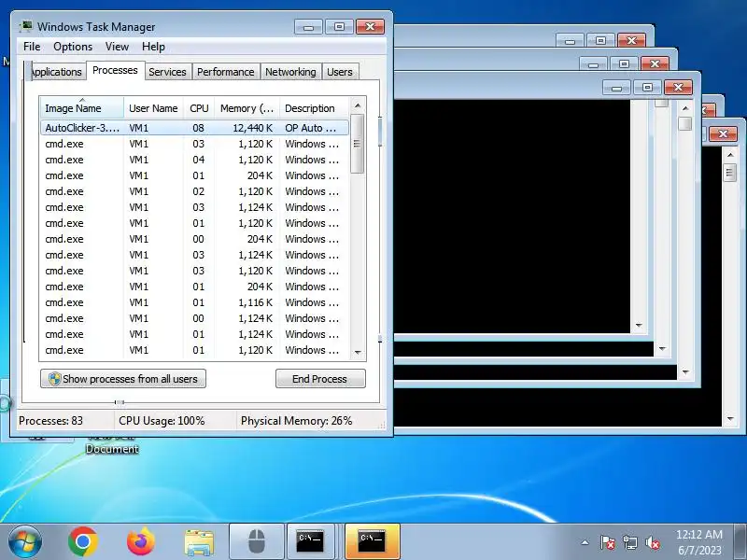
Task: Sort processes by CPU column header
Action: click(x=199, y=108)
